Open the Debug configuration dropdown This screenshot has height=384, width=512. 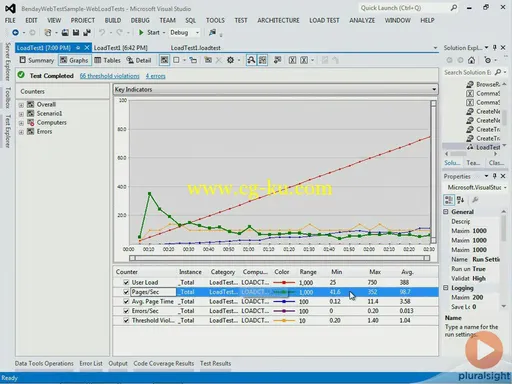[x=197, y=33]
